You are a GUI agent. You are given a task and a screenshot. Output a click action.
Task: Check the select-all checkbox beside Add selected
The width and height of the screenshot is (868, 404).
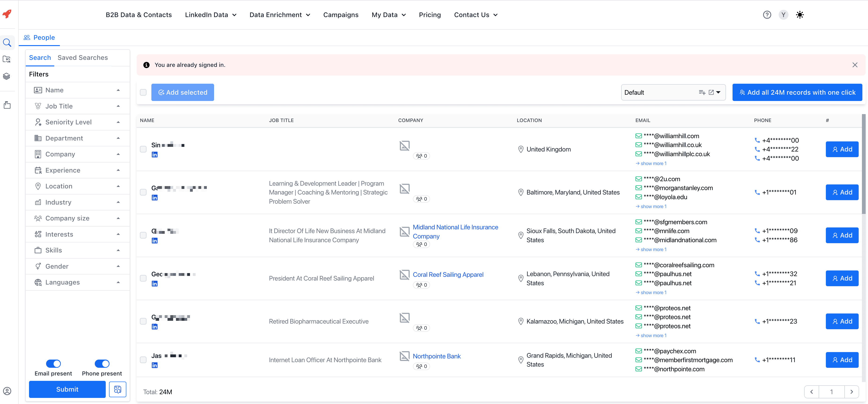tap(143, 93)
